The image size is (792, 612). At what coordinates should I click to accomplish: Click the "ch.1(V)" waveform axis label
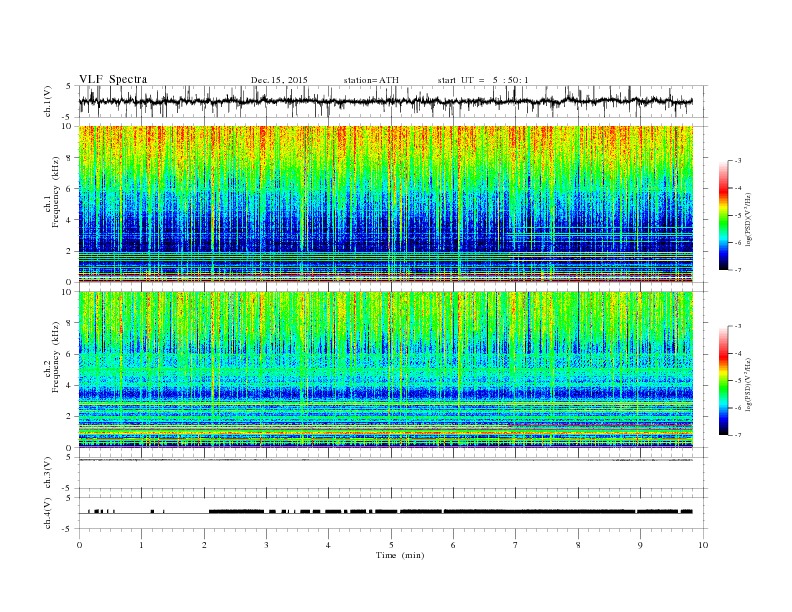48,101
